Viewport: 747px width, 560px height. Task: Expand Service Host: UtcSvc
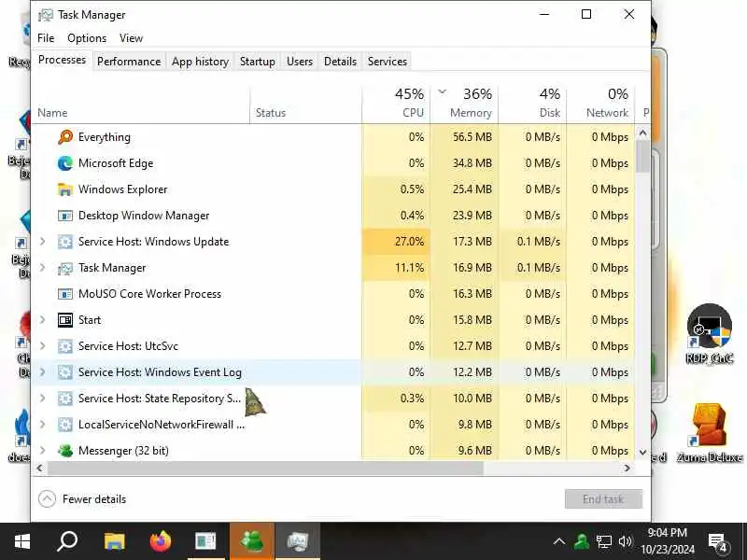[42, 346]
